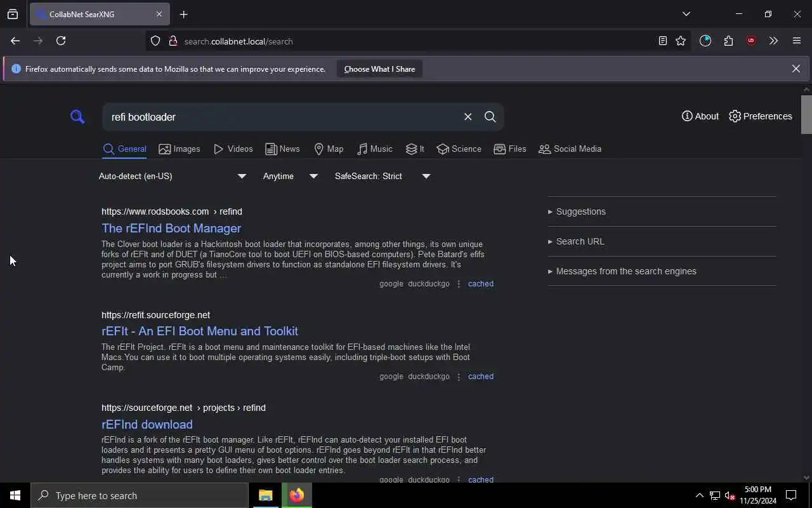Open the SafeSearch: Strict dropdown
The width and height of the screenshot is (812, 508).
[x=383, y=176]
